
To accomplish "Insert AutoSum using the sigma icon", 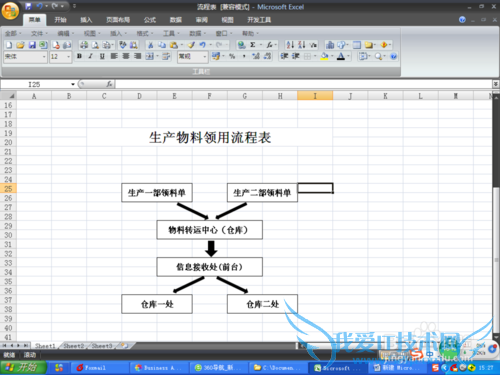I will (x=253, y=45).
